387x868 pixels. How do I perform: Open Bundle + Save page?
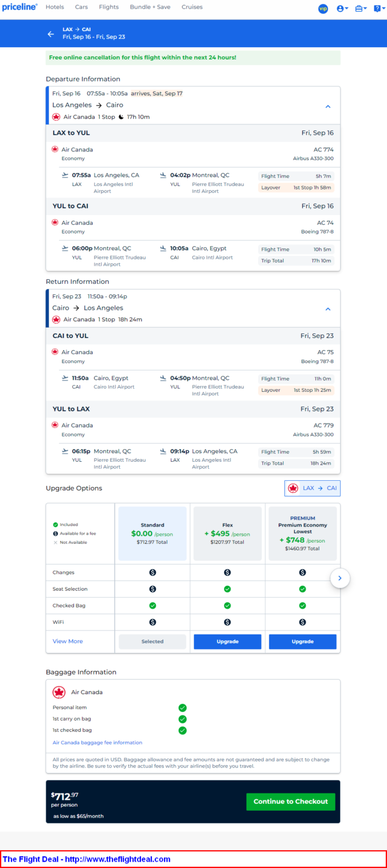(150, 7)
